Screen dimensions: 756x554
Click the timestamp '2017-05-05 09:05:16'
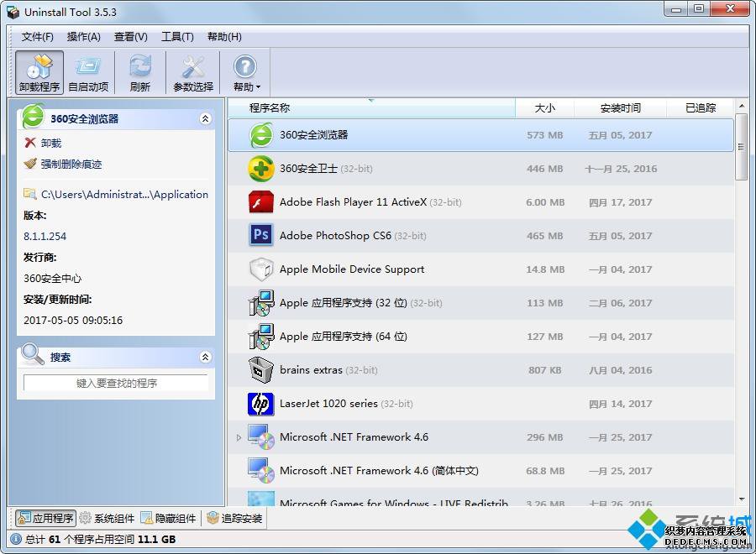(73, 321)
